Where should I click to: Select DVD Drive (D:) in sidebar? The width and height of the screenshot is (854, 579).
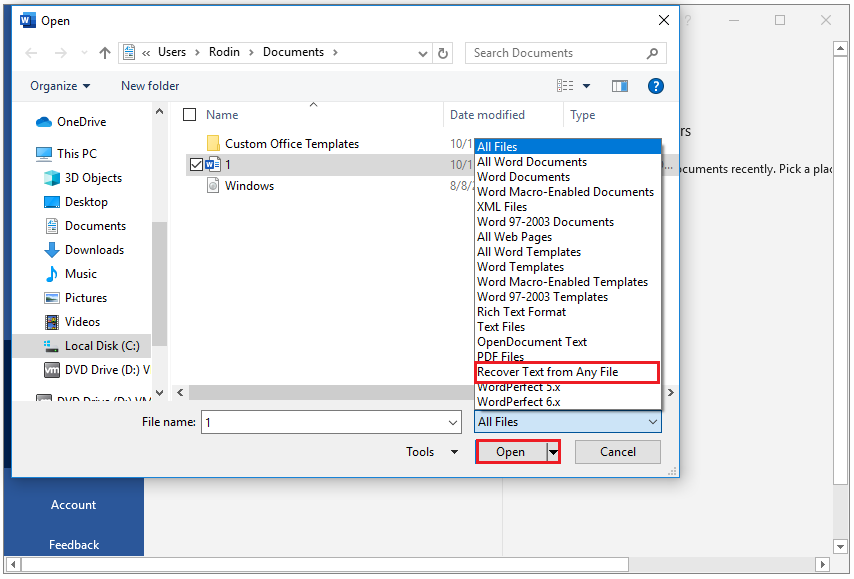[x=96, y=369]
